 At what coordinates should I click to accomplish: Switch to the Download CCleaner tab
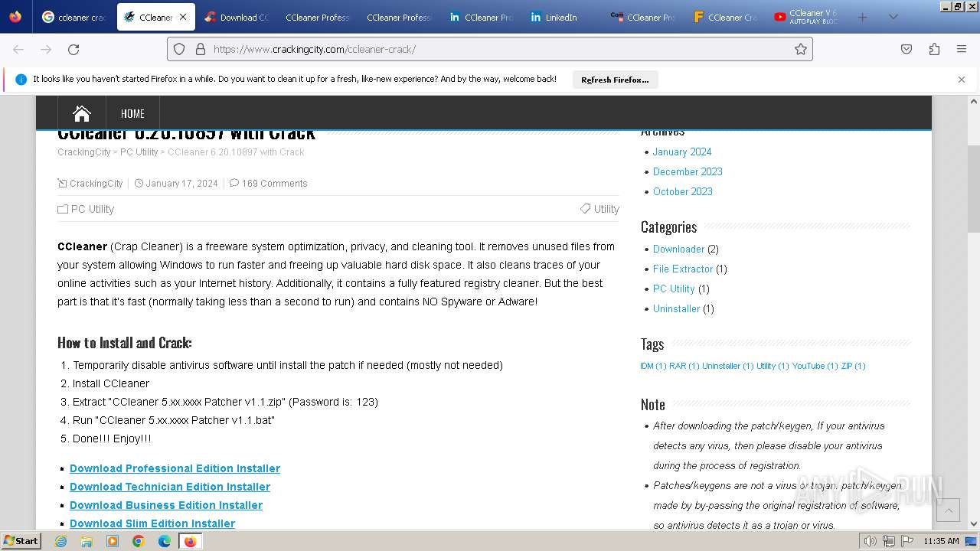237,17
